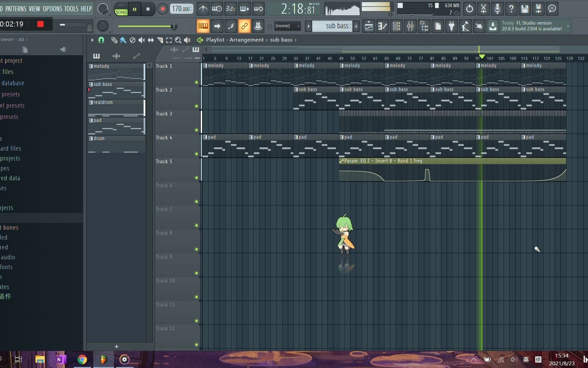Open the Piano roll view icon

coord(383,26)
